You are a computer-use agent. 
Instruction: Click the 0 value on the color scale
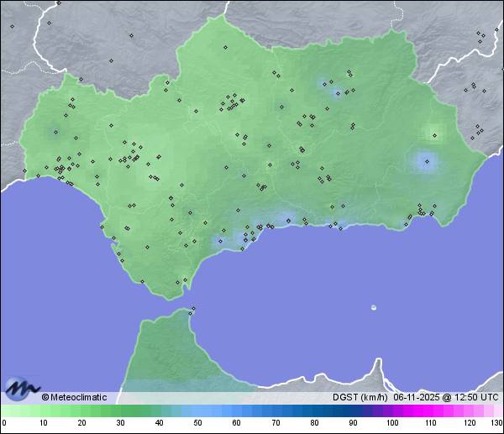point(4,423)
